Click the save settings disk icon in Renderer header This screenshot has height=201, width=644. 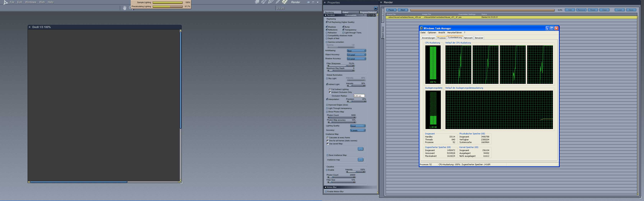[x=371, y=15]
